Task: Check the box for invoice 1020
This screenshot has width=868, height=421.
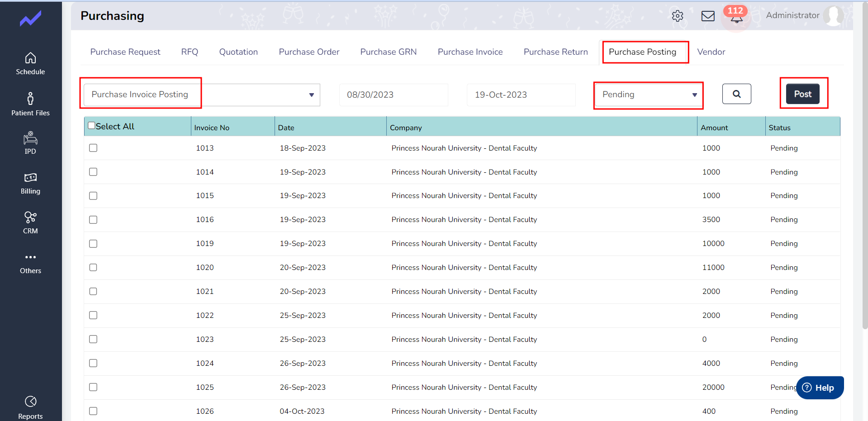Action: [x=93, y=267]
